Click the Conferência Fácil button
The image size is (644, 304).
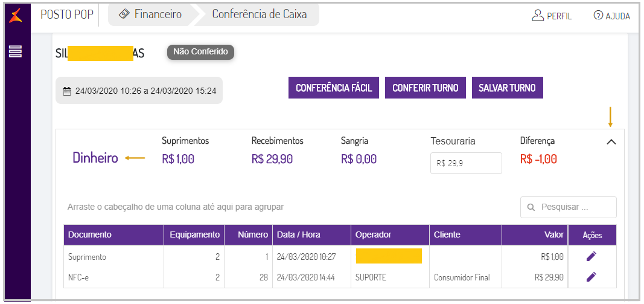point(334,88)
